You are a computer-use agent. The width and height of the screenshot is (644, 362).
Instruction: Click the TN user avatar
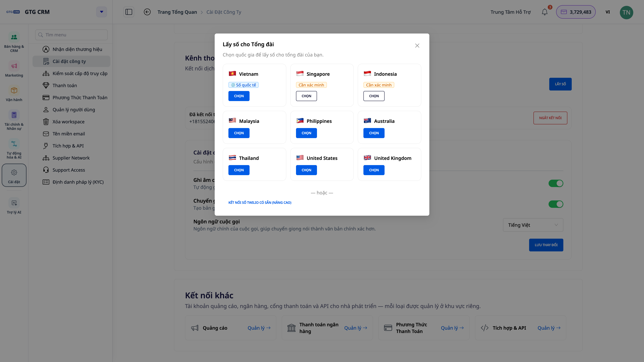pyautogui.click(x=626, y=12)
